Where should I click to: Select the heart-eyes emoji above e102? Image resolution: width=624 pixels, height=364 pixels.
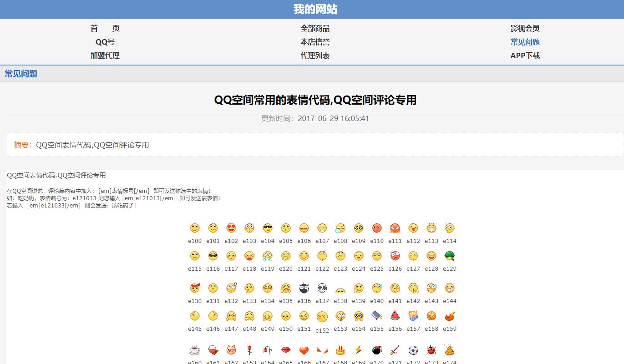231,228
